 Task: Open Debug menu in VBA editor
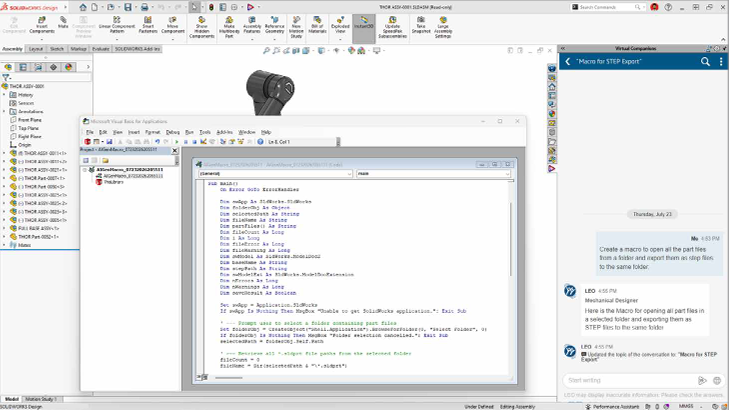tap(172, 132)
